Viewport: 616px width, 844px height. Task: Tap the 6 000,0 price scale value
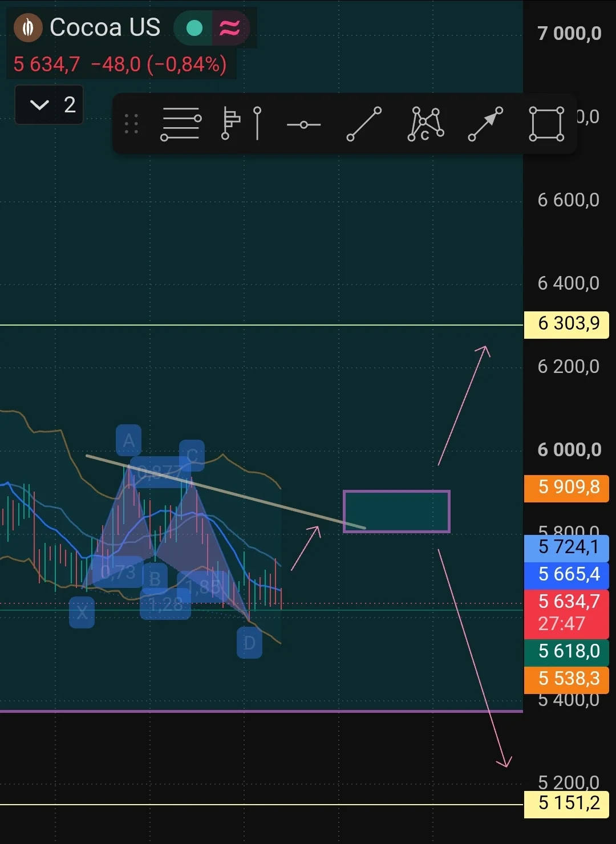[569, 450]
